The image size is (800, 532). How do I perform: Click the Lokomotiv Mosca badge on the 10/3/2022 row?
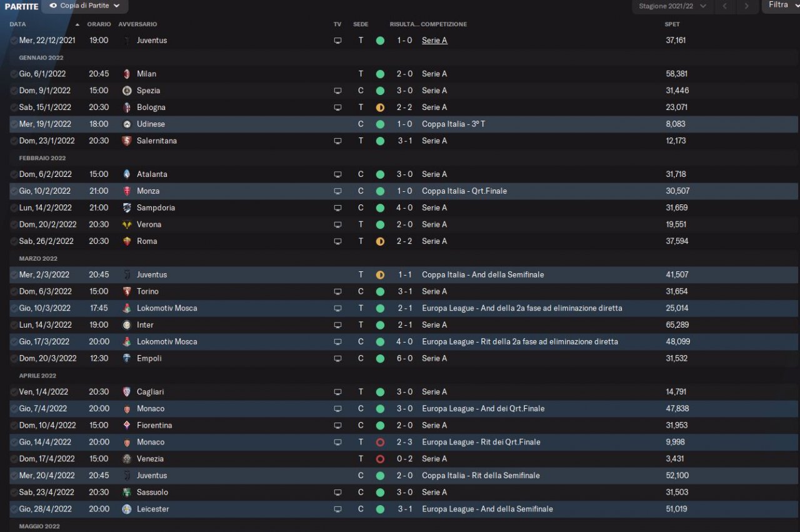coord(127,308)
